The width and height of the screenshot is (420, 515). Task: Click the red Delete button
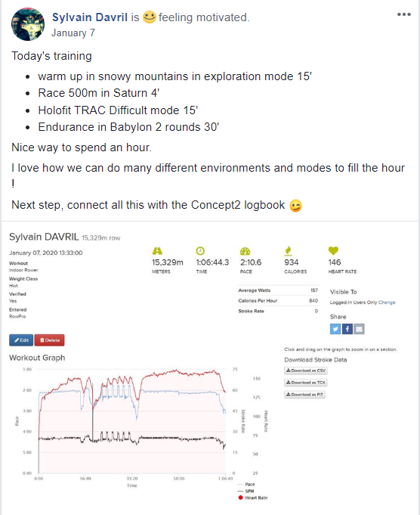[50, 340]
